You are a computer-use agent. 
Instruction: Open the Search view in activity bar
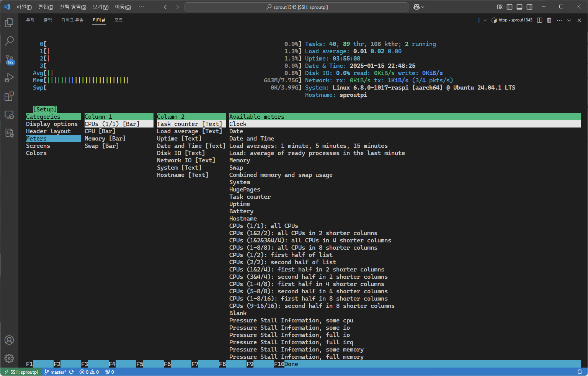[x=9, y=41]
